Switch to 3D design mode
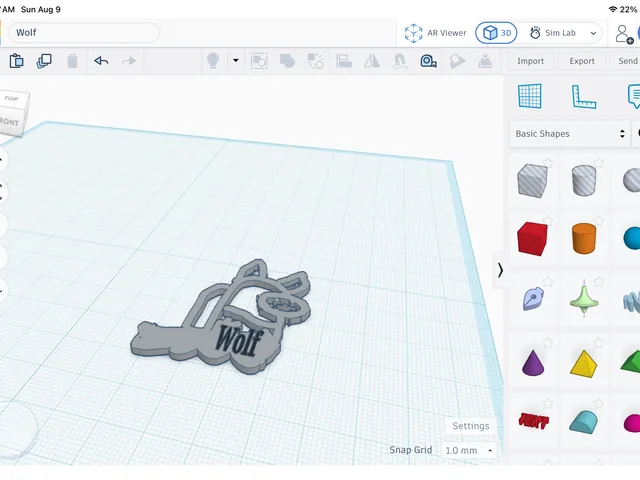The width and height of the screenshot is (640, 480). point(496,33)
